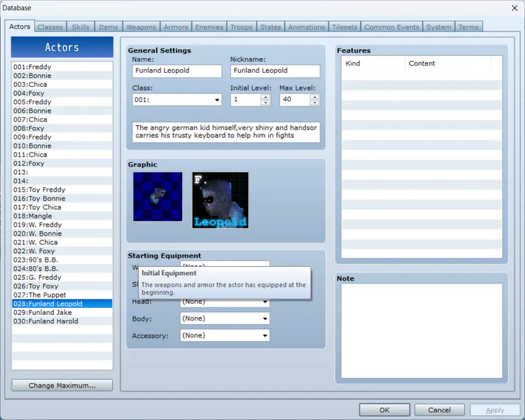Viewport: 525px width, 420px height.
Task: Click the Name input field
Action: (x=177, y=71)
